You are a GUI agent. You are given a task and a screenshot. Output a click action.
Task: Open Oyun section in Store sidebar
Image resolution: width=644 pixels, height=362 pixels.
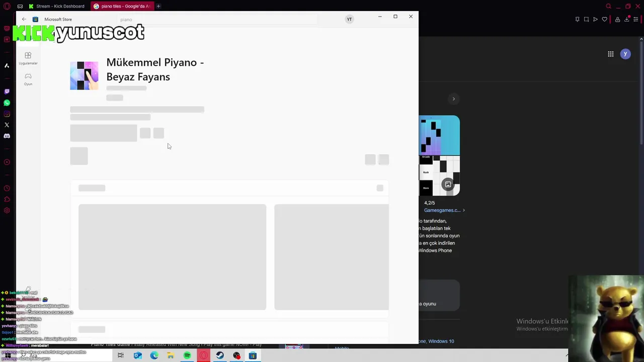click(28, 79)
